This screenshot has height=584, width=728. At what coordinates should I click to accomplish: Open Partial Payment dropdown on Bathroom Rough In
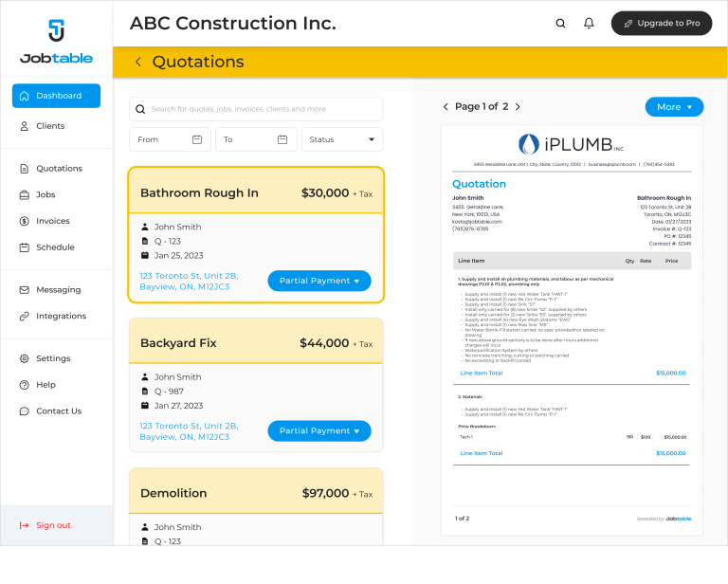point(319,281)
